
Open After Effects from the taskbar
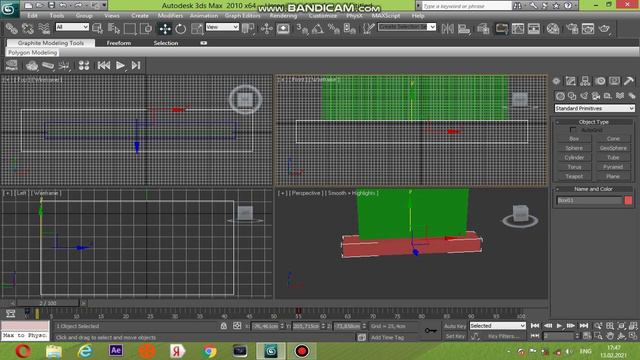(x=116, y=351)
